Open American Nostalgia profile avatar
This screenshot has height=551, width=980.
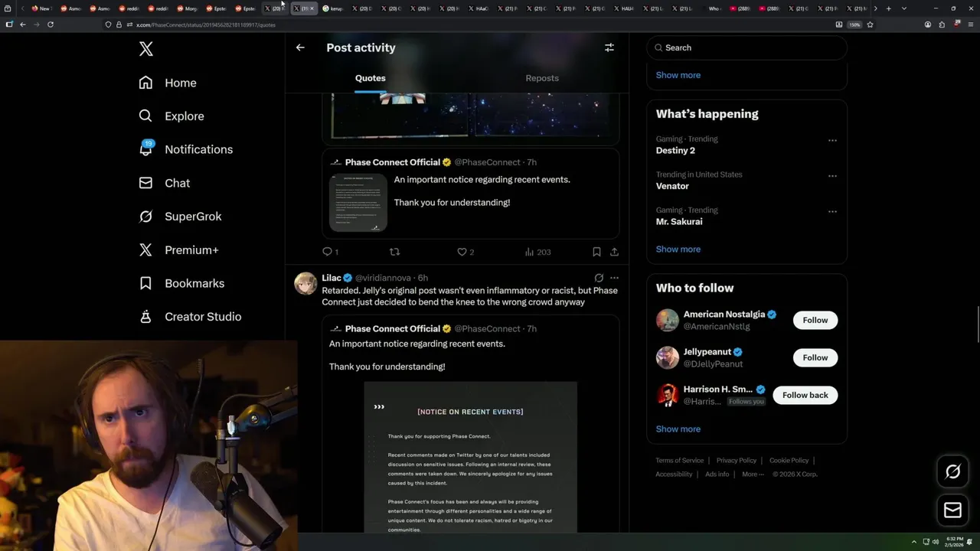(x=668, y=320)
